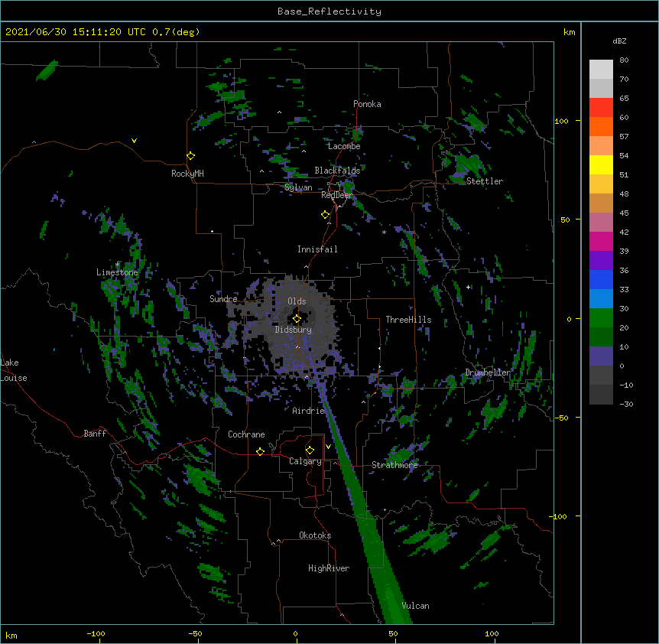Click the Innisfail city label
This screenshot has width=659, height=644.
pos(317,249)
